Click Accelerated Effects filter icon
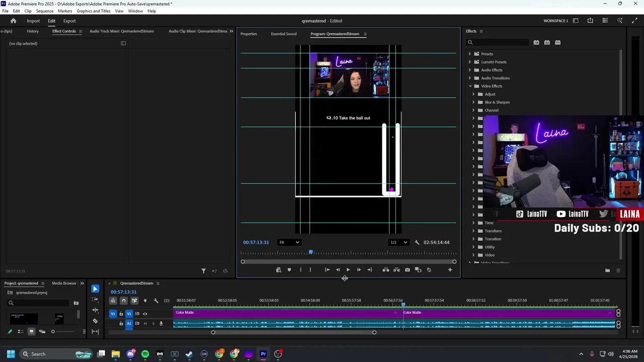 (x=536, y=42)
